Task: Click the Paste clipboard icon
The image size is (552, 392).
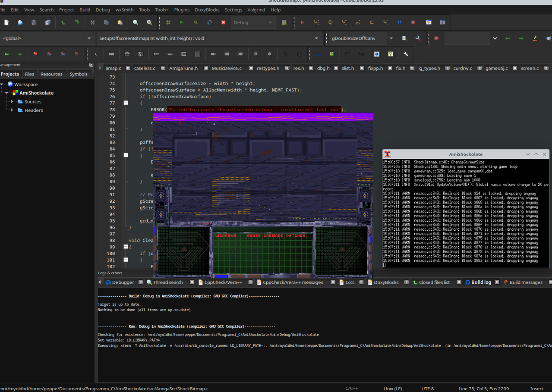Action: pos(120,22)
